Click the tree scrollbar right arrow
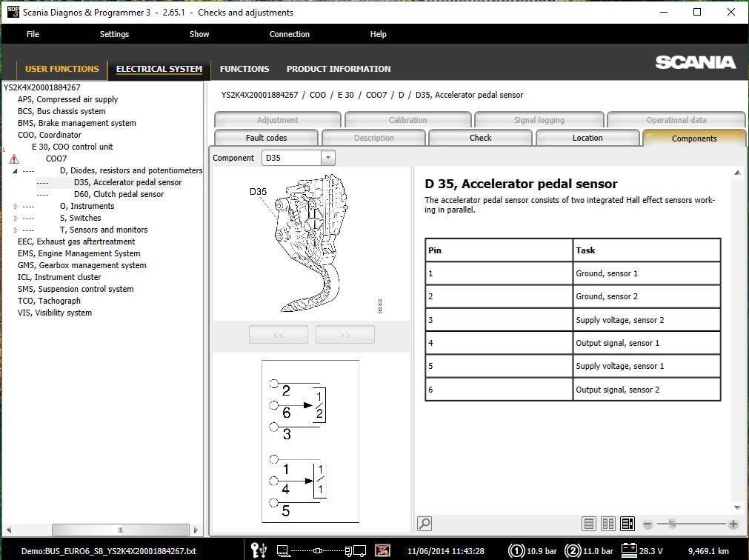The width and height of the screenshot is (749, 560). [196, 530]
